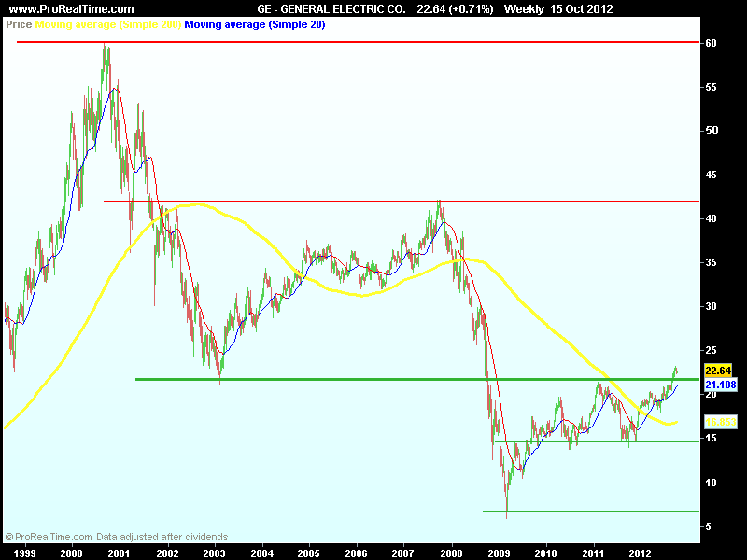
Task: Click the 2003 year label on time axis
Action: pyautogui.click(x=215, y=553)
